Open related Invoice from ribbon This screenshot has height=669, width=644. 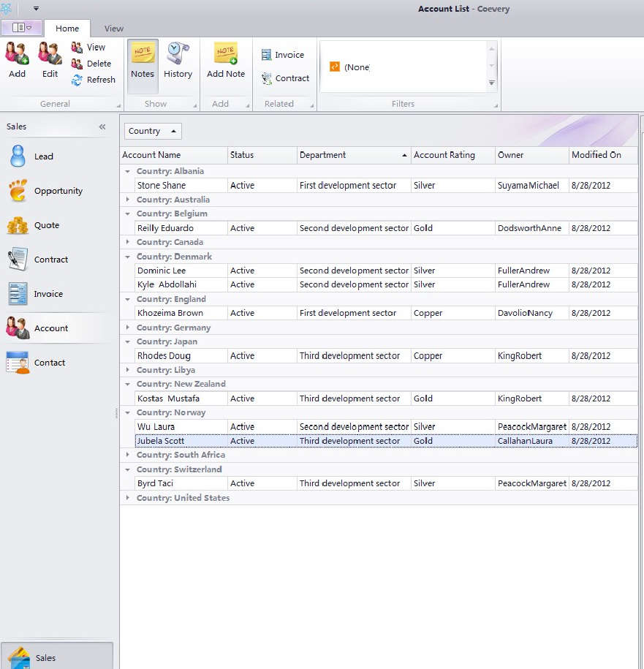point(282,55)
